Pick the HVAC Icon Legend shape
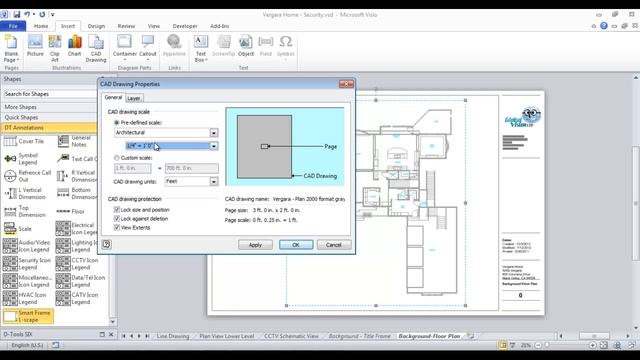 point(24,298)
